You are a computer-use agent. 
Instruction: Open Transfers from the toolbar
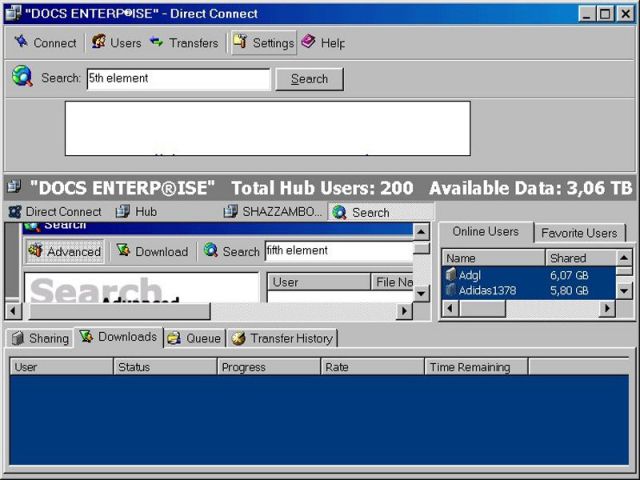(183, 43)
